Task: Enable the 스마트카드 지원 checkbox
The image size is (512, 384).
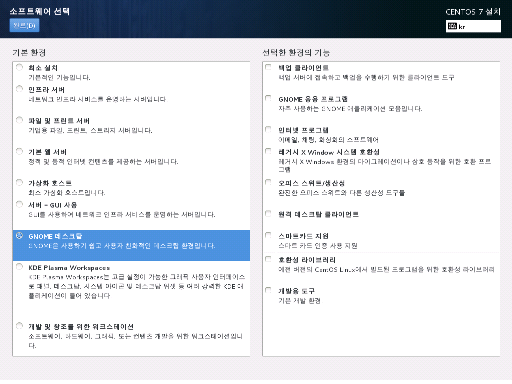Action: 268,235
